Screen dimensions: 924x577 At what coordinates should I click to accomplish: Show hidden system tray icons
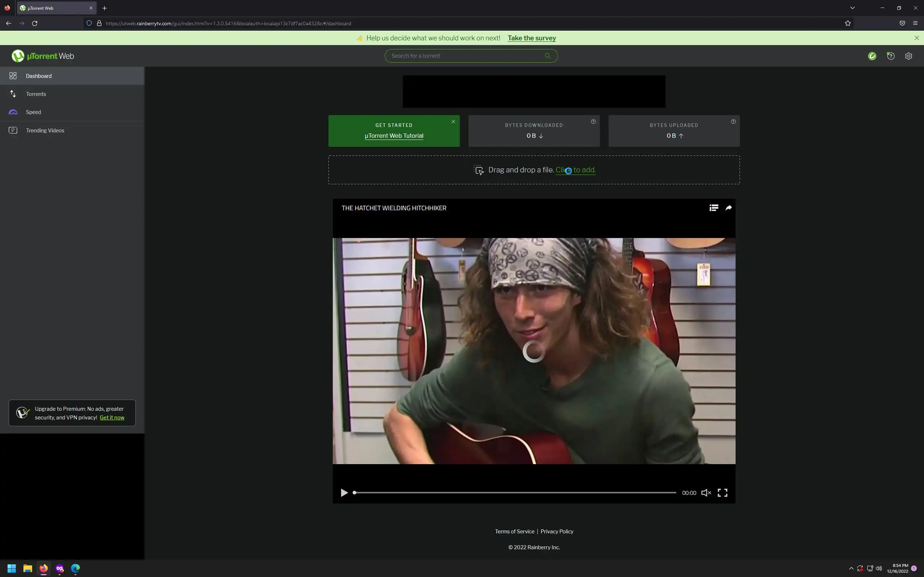[x=851, y=568]
